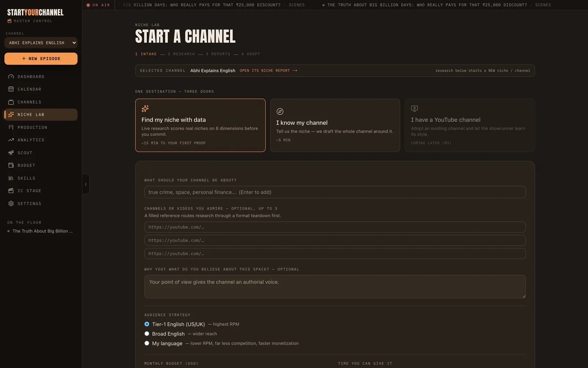Click the point of view textarea
This screenshot has width=588, height=368.
tap(335, 287)
